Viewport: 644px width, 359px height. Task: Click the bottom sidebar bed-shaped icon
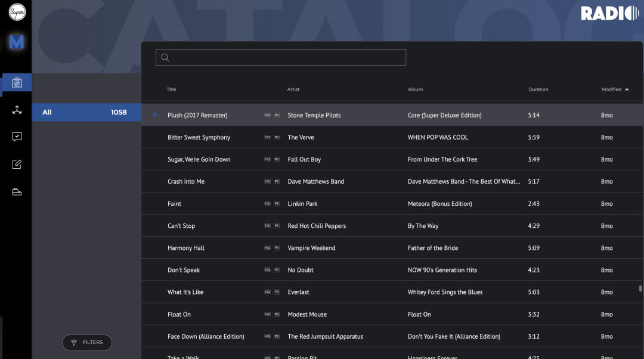[17, 192]
